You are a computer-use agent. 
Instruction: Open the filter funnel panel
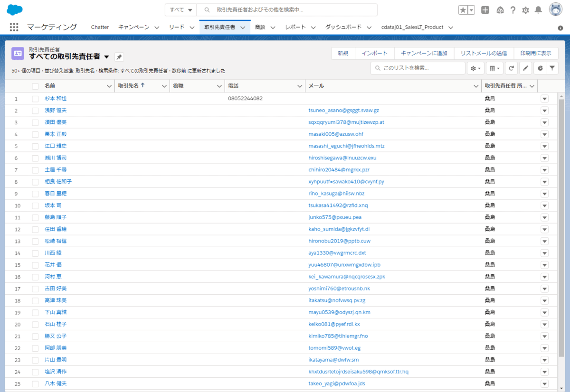click(552, 68)
